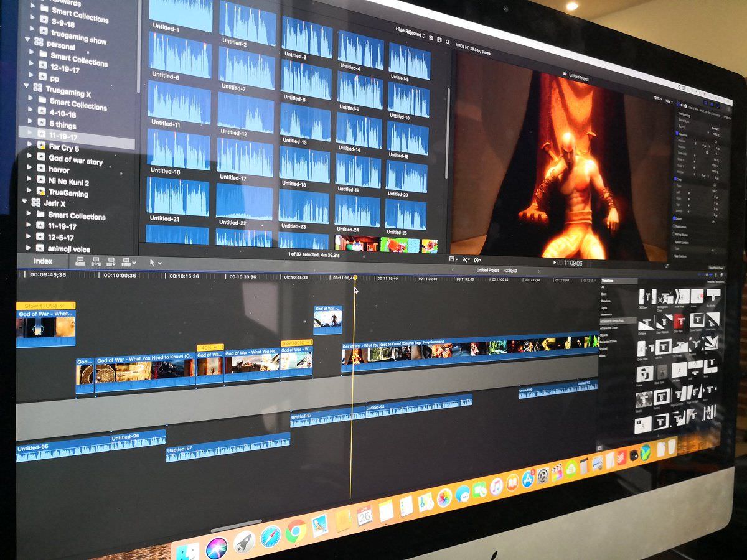Viewport: 747px width, 560px height.
Task: Click the Slow (70%) retime bar
Action: coord(45,306)
